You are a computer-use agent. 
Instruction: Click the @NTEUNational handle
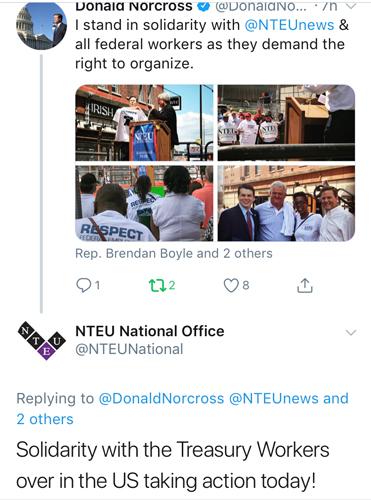pyautogui.click(x=129, y=349)
